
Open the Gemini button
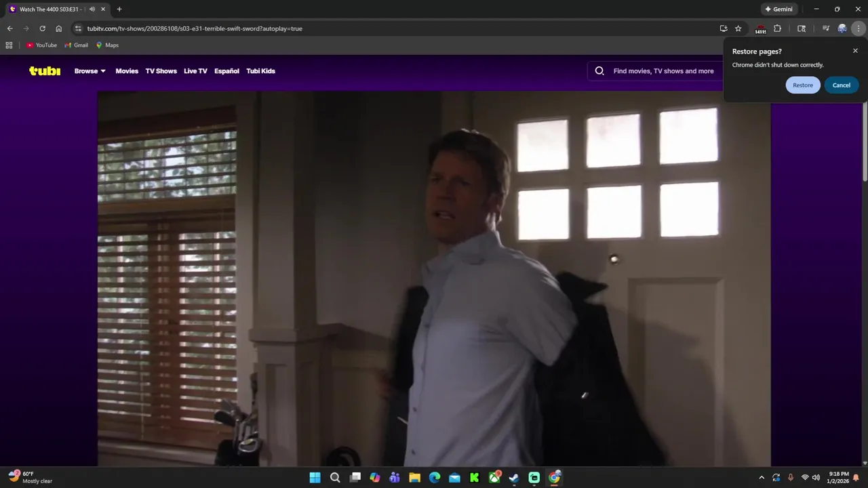[x=779, y=9]
